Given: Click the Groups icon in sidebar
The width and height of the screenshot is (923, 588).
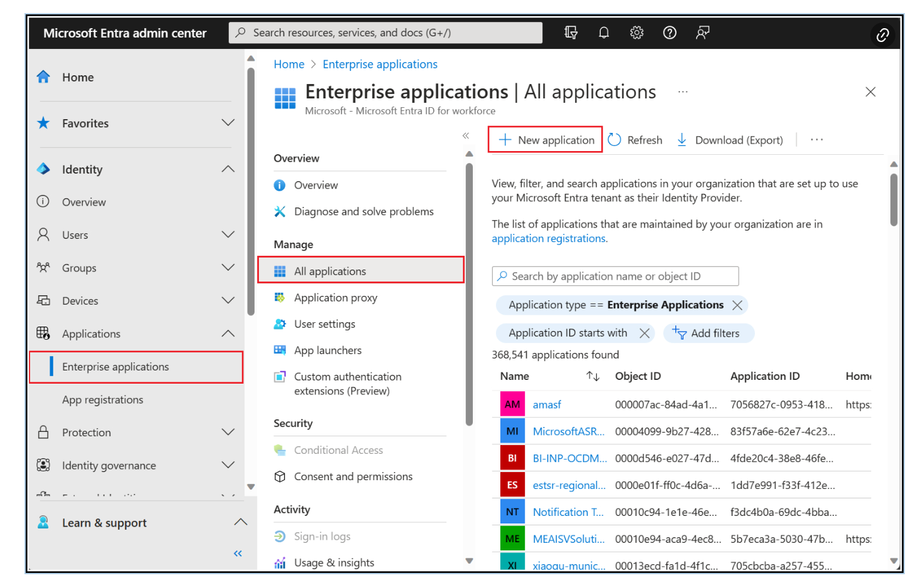Looking at the screenshot, I should tap(43, 268).
